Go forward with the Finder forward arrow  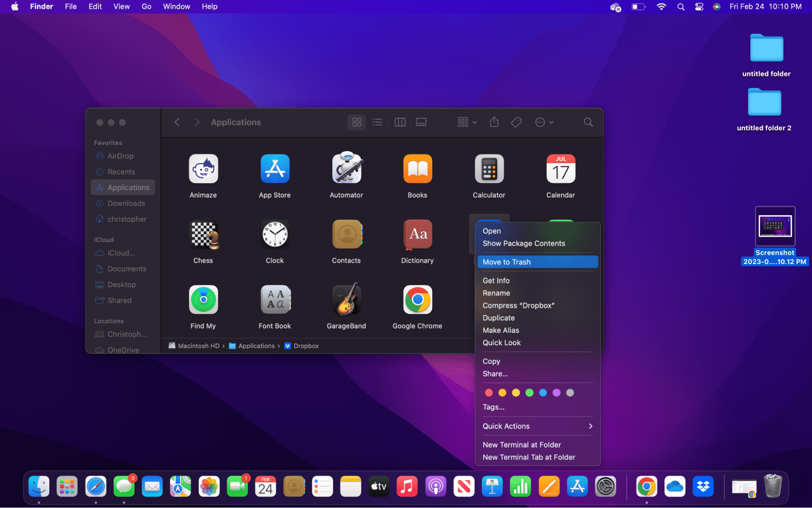click(197, 122)
